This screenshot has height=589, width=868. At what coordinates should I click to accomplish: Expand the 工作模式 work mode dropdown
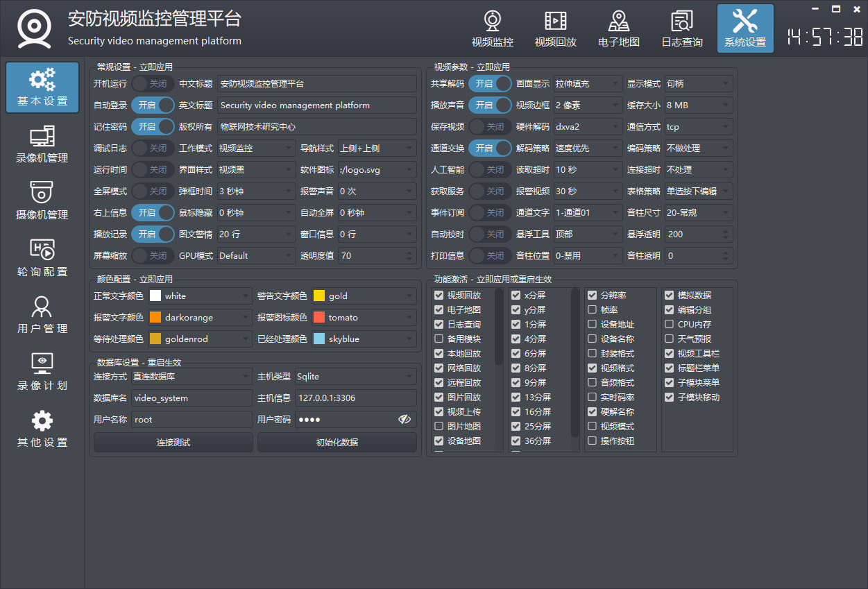(255, 148)
